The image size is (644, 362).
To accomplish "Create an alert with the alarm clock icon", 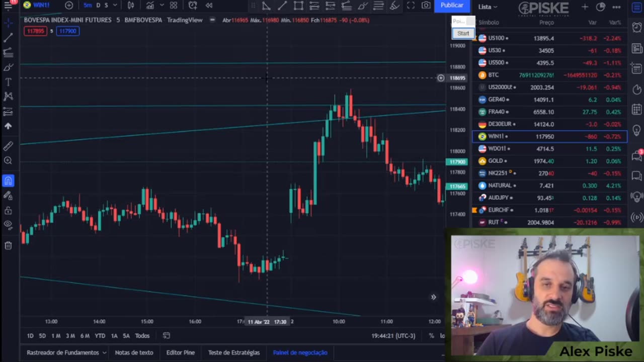I will [x=193, y=6].
